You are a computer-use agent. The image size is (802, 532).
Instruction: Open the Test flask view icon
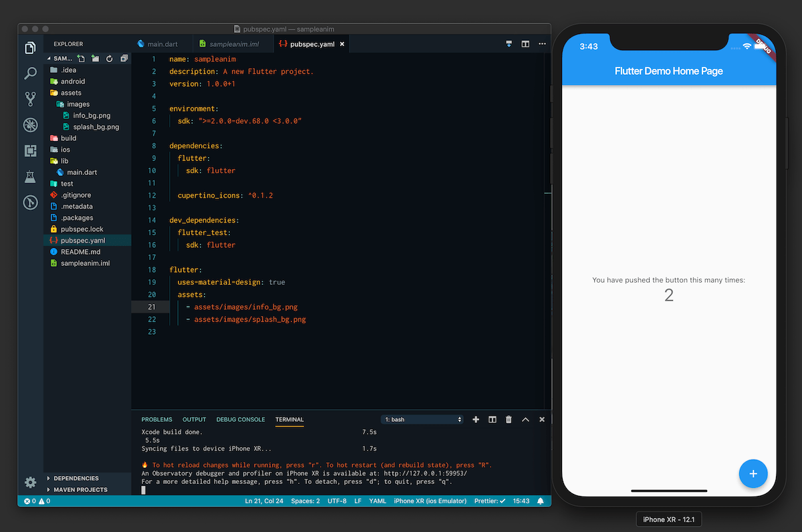(30, 176)
